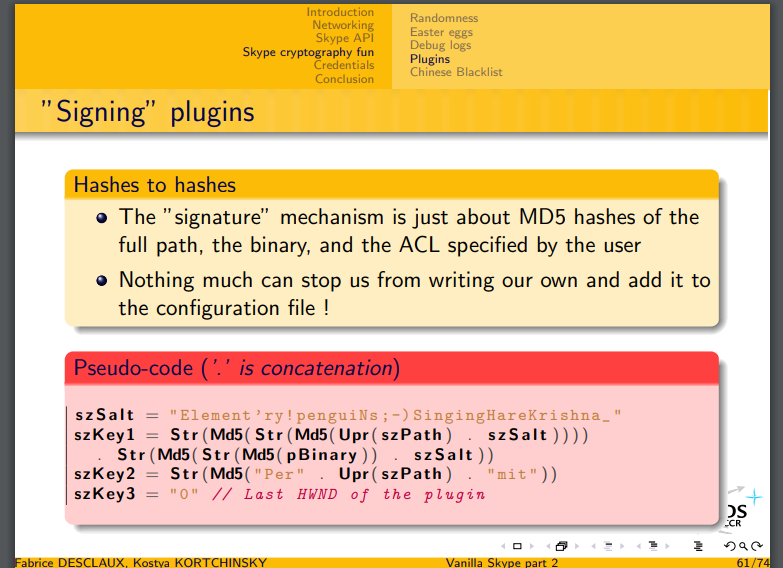The image size is (783, 568).
Task: Click the section navigation icon
Action: (x=653, y=546)
